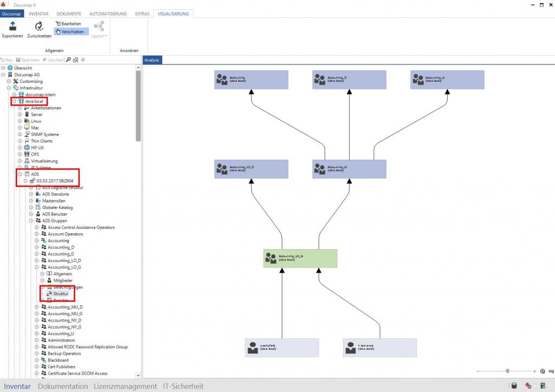Open the Dokumentation section link
This screenshot has width=555, height=392.
(x=63, y=386)
